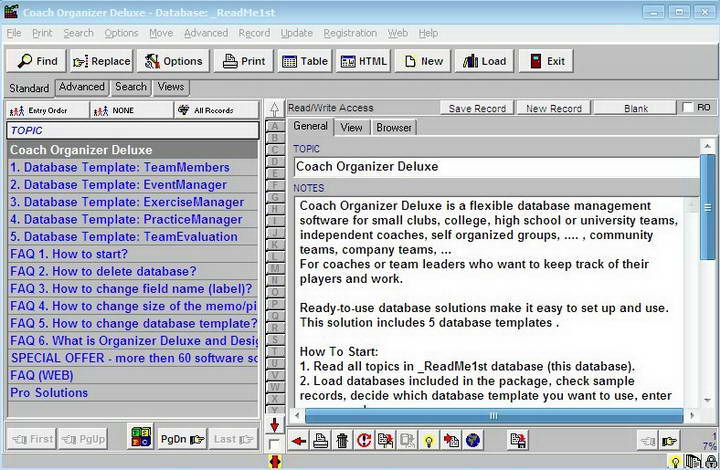The height and width of the screenshot is (470, 720).
Task: Click the up arrow above alphabet index
Action: coord(274,109)
